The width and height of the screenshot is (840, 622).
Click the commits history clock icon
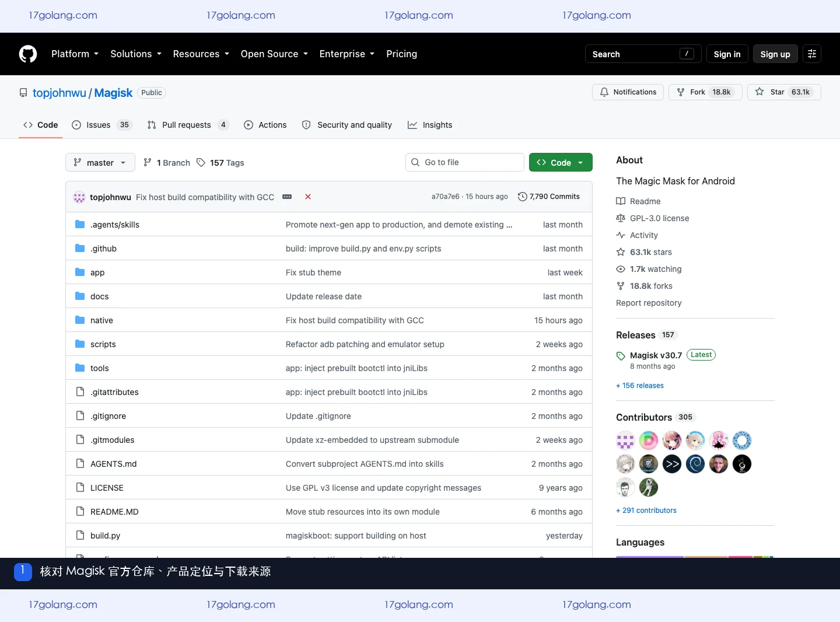[x=523, y=197]
